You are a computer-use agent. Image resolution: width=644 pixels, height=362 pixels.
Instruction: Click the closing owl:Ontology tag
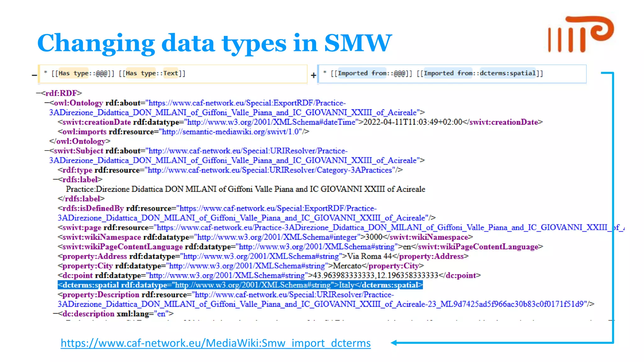pos(80,141)
